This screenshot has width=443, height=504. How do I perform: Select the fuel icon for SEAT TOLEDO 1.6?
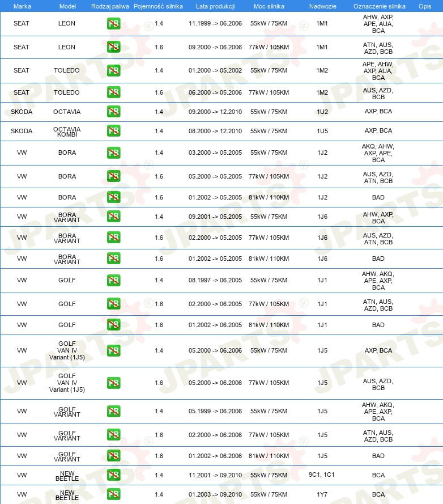point(114,92)
